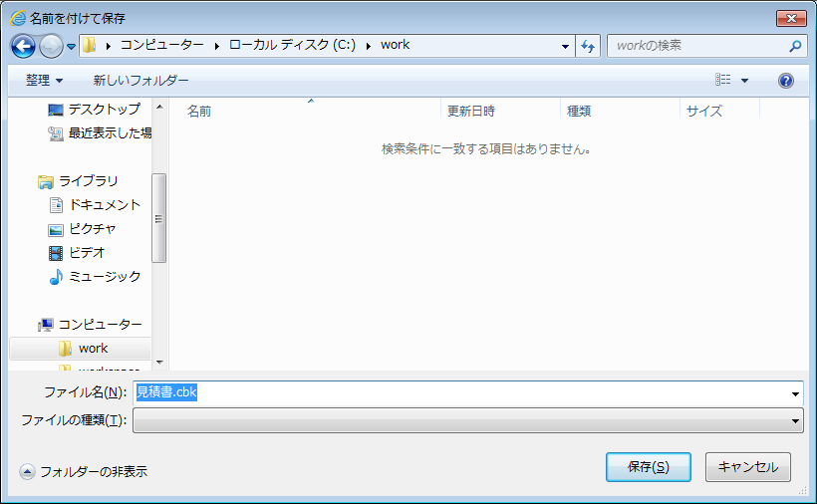Screen dimensions: 817x504
Task: Open the recent locations dropdown arrow
Action: (72, 47)
